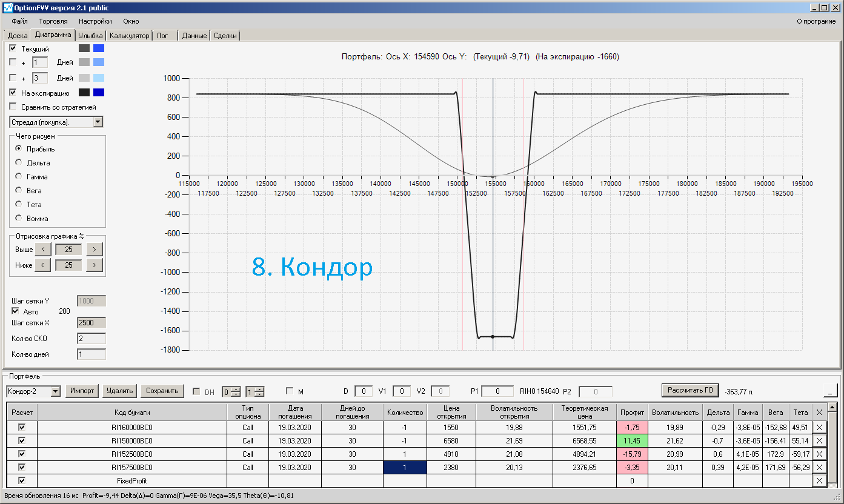The width and height of the screenshot is (844, 504).
Task: Click the blue swatch for На экспирацию
Action: 99,93
